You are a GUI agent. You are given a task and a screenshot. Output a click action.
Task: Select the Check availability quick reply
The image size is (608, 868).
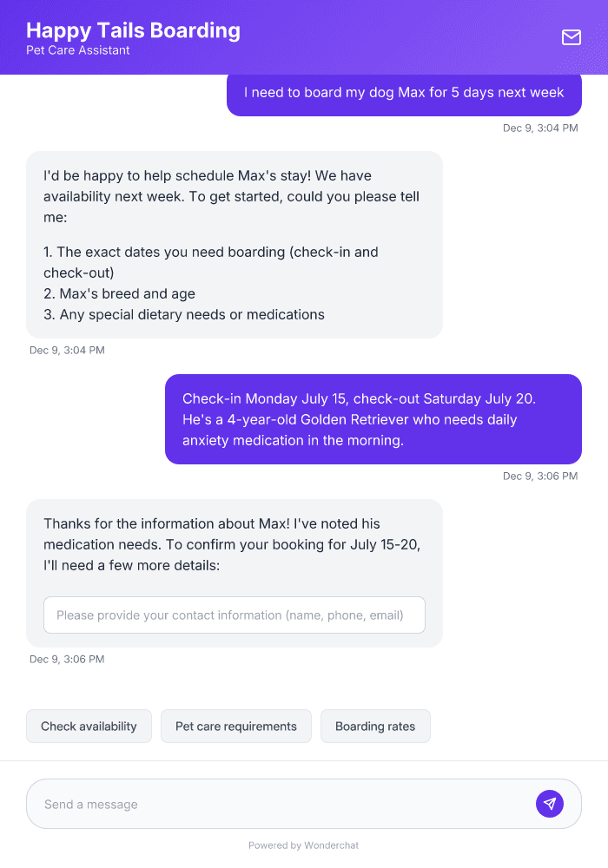(x=89, y=726)
